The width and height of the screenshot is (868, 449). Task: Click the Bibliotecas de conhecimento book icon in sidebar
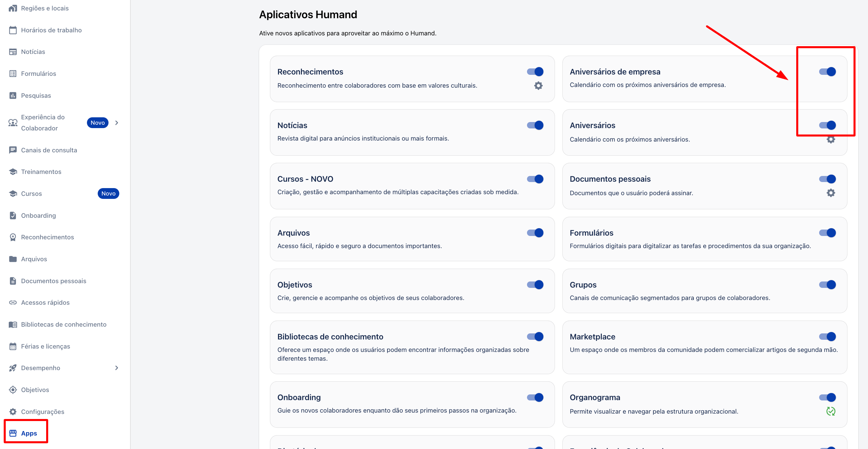[13, 324]
